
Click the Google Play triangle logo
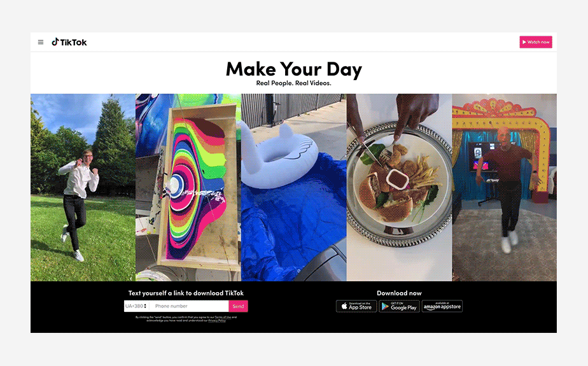tap(385, 306)
